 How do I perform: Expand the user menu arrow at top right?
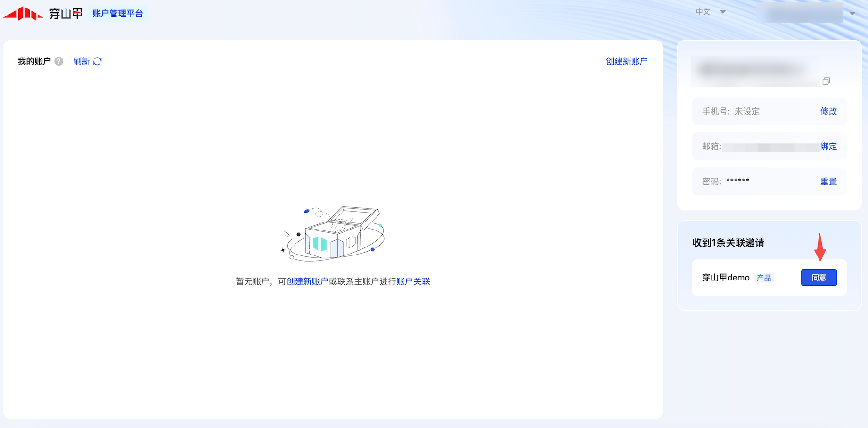coord(852,13)
